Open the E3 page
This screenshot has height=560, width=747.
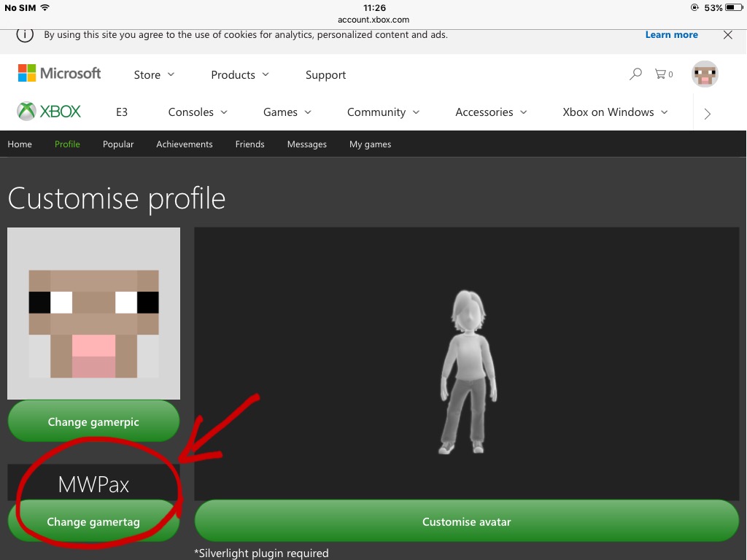[122, 112]
